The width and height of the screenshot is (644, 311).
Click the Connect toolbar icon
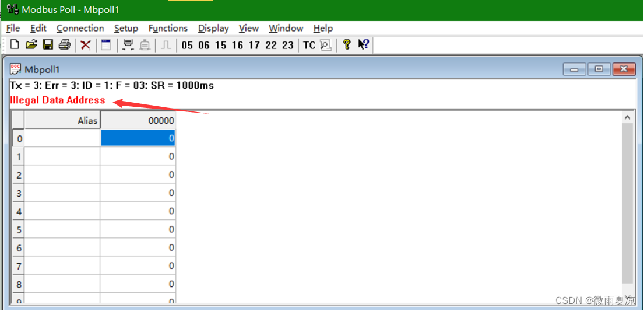coord(128,45)
